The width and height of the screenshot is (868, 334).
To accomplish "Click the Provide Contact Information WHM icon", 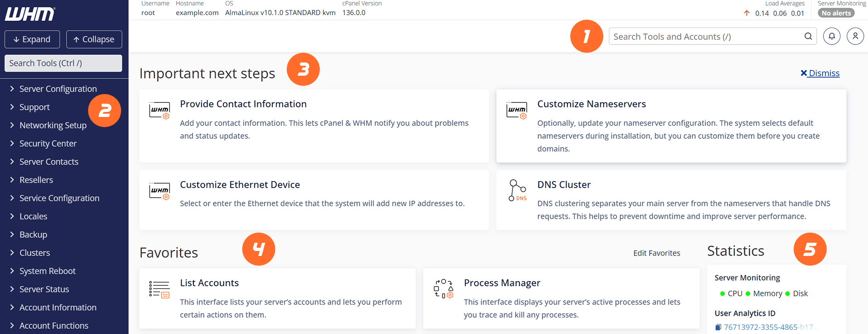I will coord(160,111).
